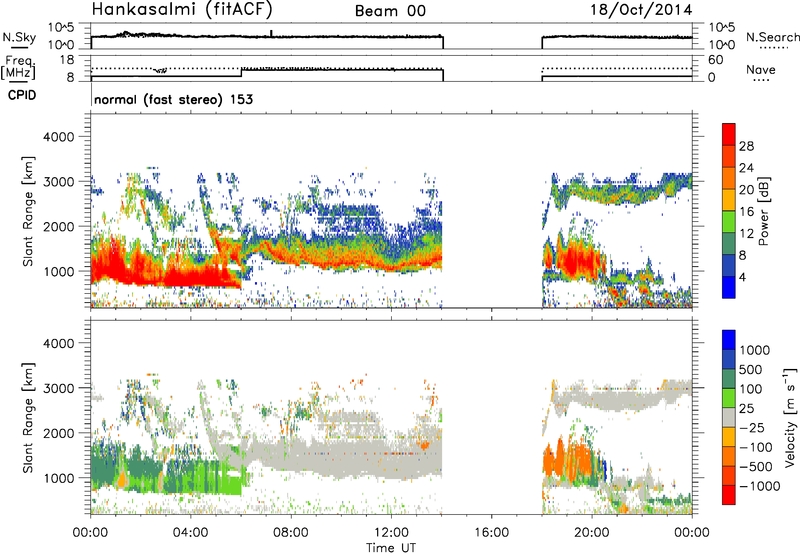The image size is (800, 554).
Task: Click the red top segment of power colorbar
Action: pos(729,135)
